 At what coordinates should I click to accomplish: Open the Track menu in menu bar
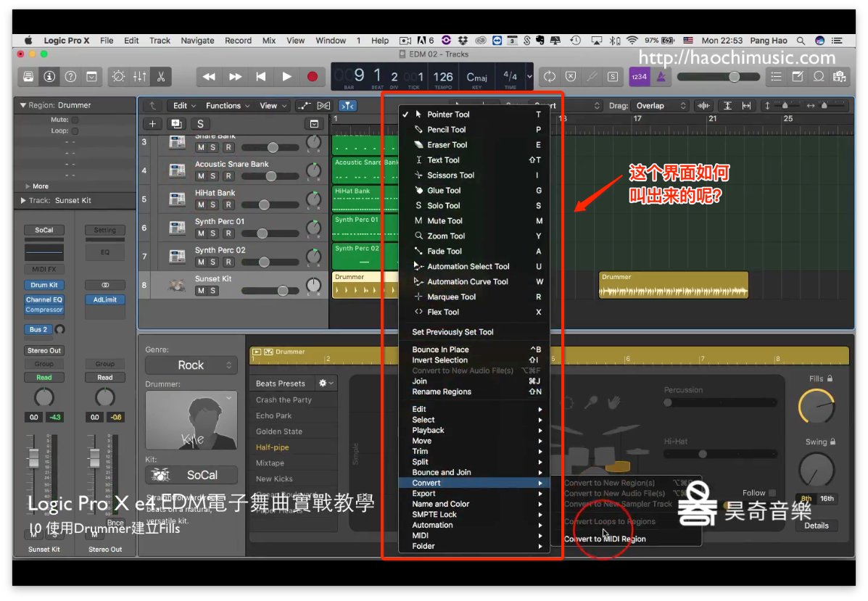[160, 41]
